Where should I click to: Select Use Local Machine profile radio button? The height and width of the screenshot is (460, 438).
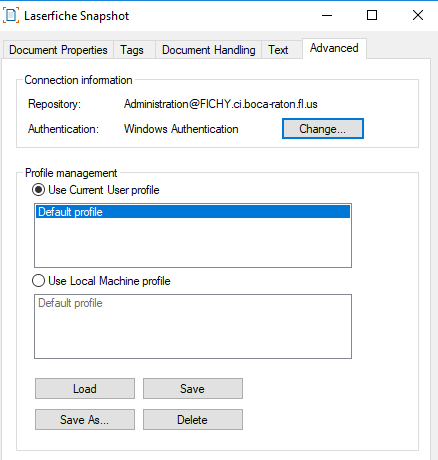click(x=38, y=281)
